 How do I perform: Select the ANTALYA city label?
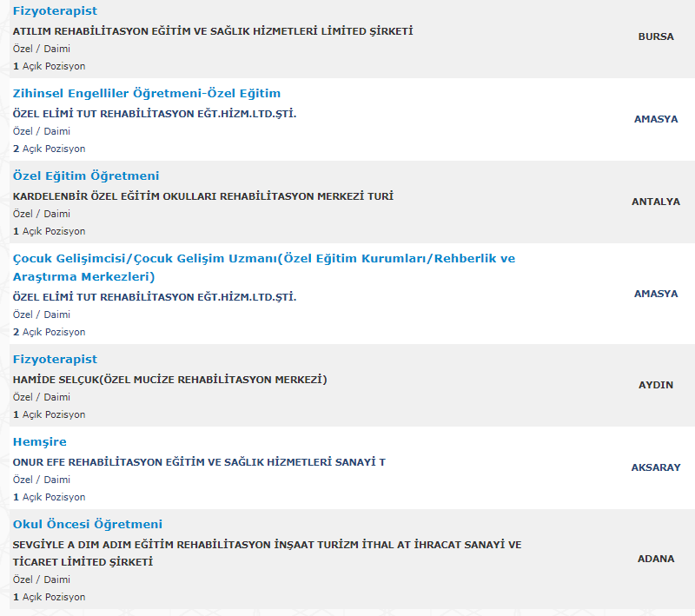click(x=656, y=202)
